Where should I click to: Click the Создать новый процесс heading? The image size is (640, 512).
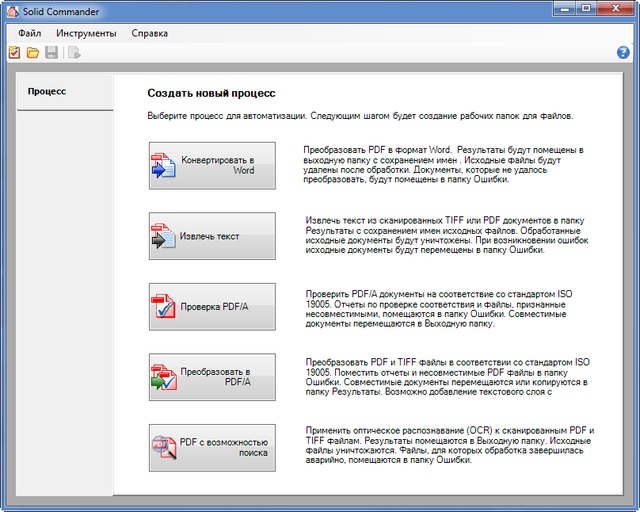click(211, 93)
